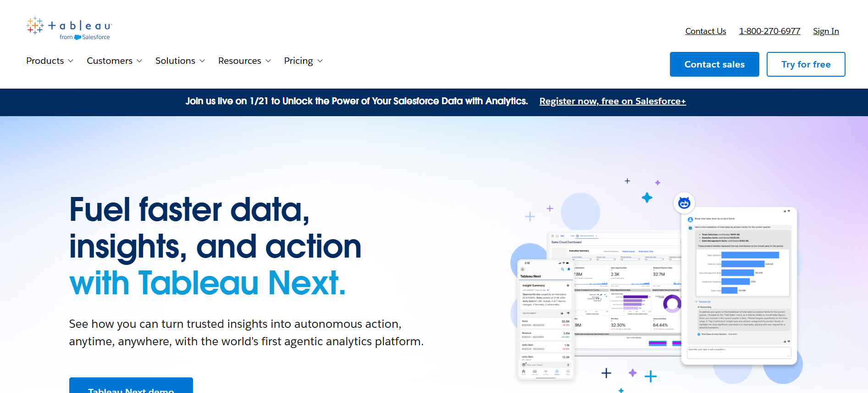Click the Tableau logo in the header

[x=69, y=29]
